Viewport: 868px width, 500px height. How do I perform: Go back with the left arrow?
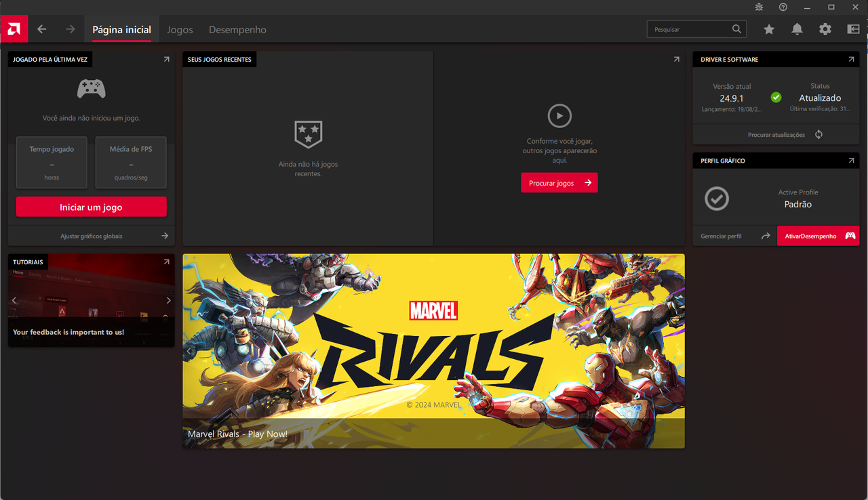click(42, 29)
